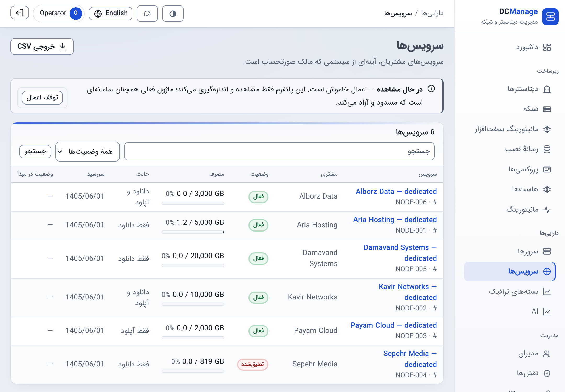565x392 pixels.
Task: Click the سررسید due date column header
Action: tap(96, 174)
